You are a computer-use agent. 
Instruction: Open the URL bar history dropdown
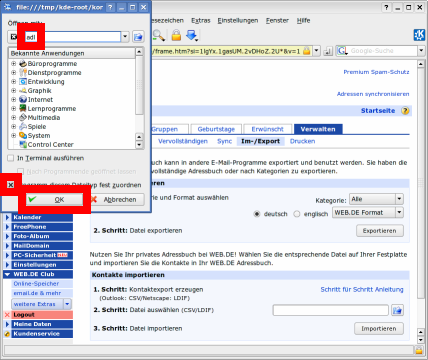317,51
